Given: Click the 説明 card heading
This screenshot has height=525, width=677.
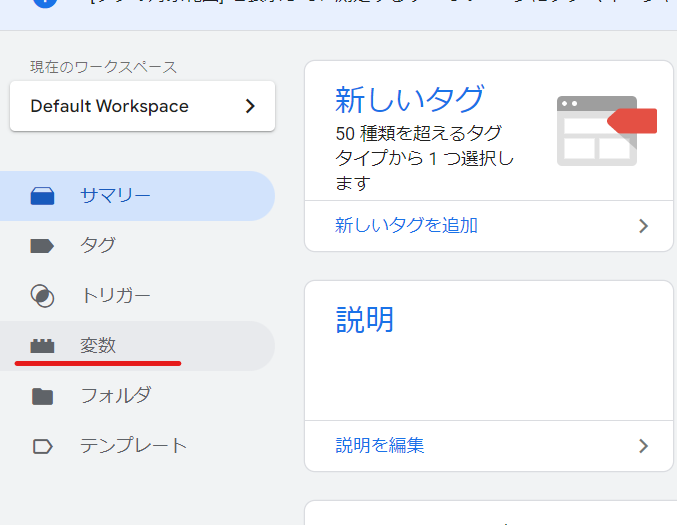Looking at the screenshot, I should pos(365,320).
